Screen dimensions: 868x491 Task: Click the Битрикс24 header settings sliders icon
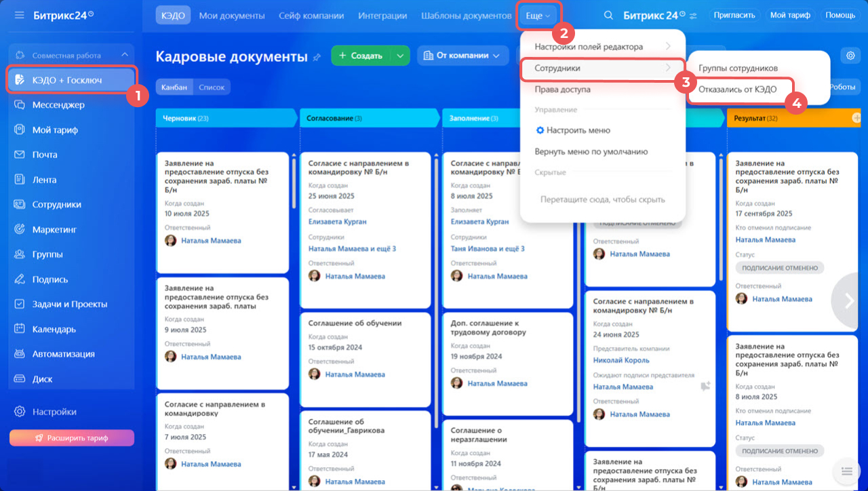coord(692,15)
